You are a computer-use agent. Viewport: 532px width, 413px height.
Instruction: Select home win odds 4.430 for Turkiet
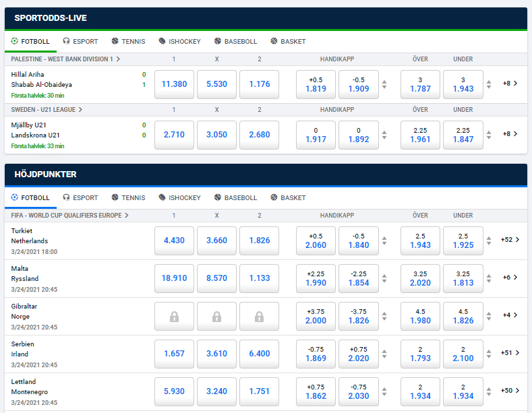(x=174, y=241)
